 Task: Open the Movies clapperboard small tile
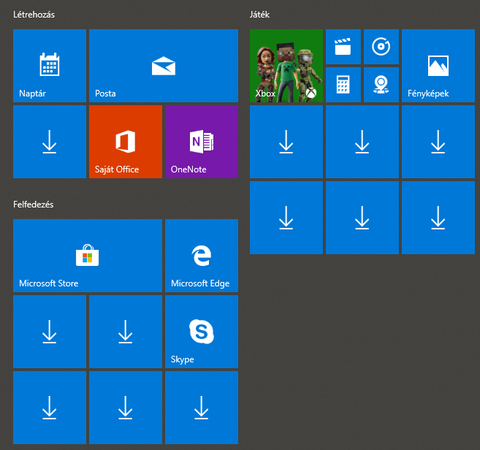coord(343,47)
